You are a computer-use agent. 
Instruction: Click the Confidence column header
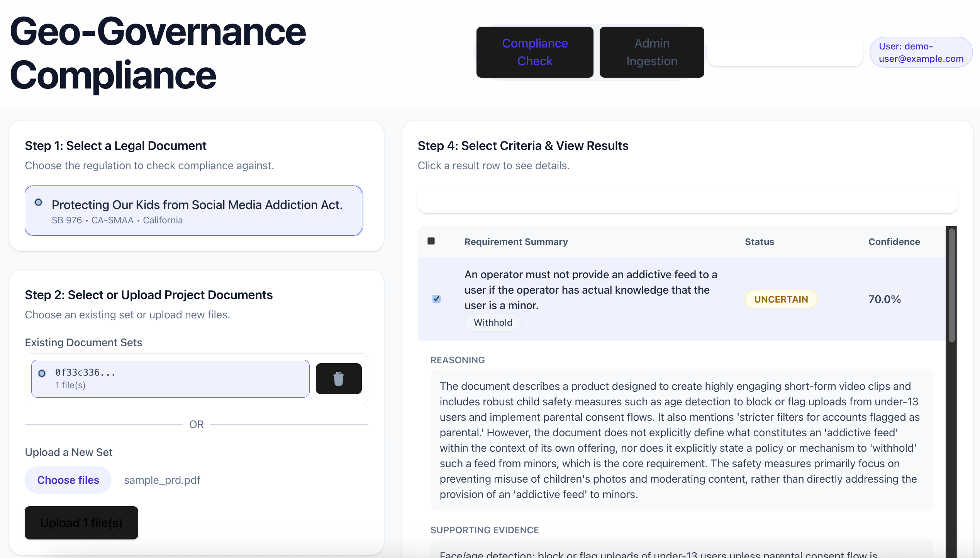[894, 242]
